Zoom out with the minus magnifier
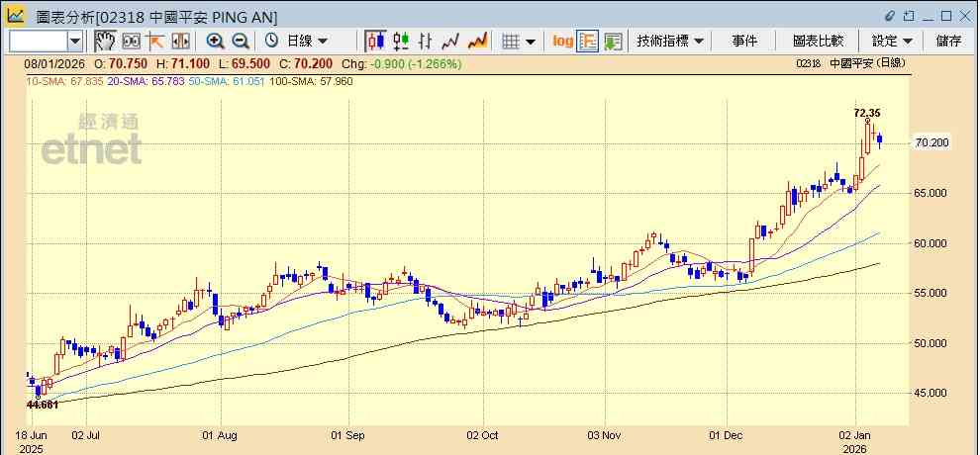The height and width of the screenshot is (455, 980). pos(241,42)
